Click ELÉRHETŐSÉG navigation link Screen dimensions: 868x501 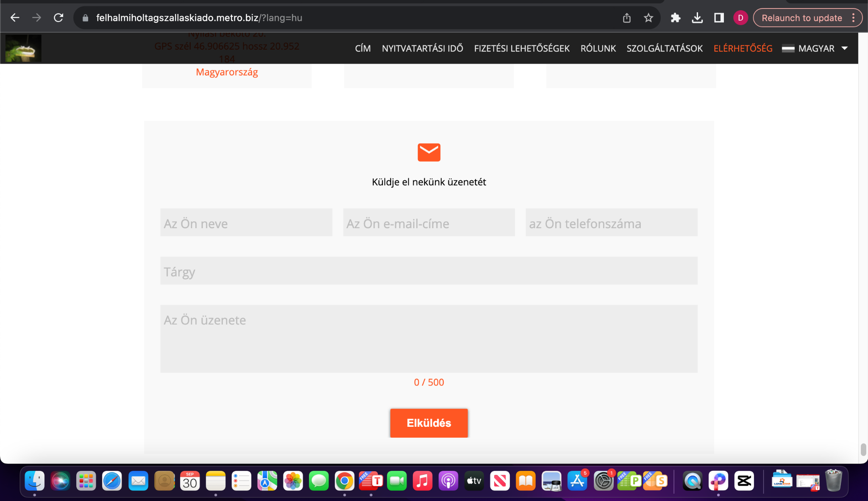coord(743,48)
